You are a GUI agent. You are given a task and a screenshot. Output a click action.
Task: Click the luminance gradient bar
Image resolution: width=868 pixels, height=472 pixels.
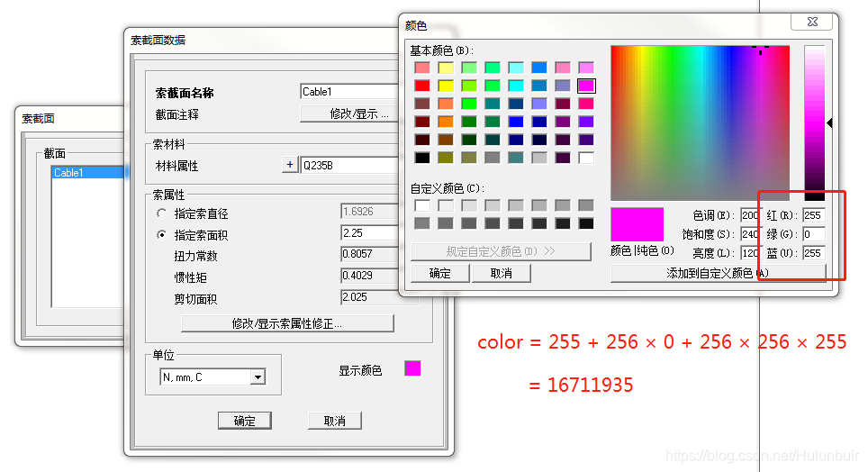814,123
